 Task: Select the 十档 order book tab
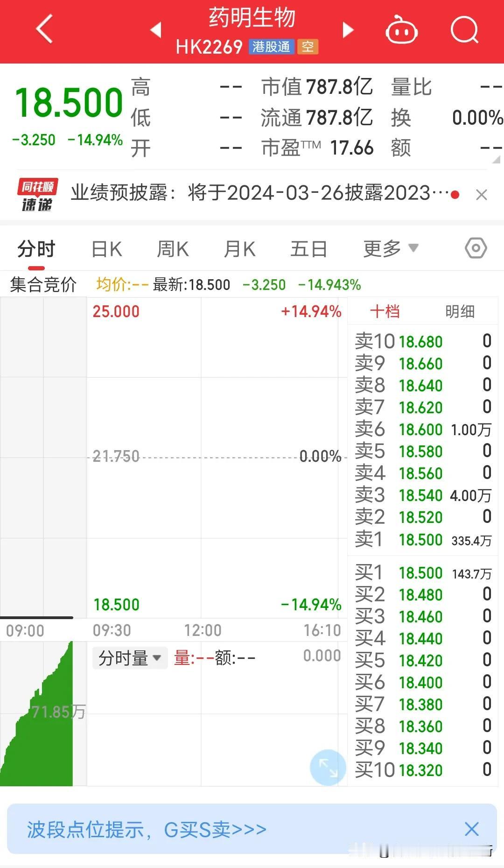coord(385,311)
